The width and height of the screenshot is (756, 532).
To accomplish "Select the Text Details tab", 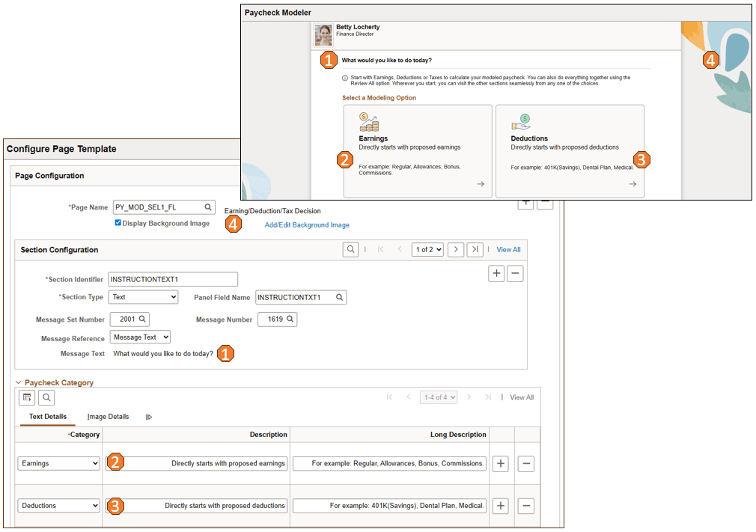I will 46,418.
